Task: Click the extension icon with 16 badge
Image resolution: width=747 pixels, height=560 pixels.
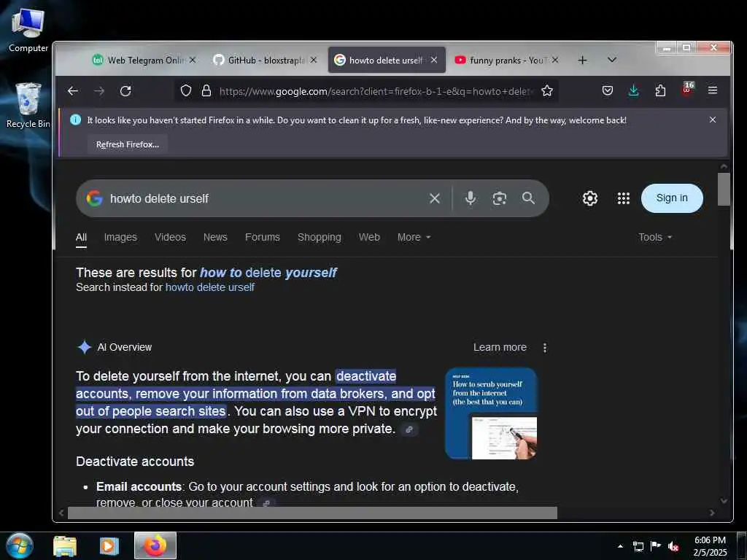Action: pos(687,90)
